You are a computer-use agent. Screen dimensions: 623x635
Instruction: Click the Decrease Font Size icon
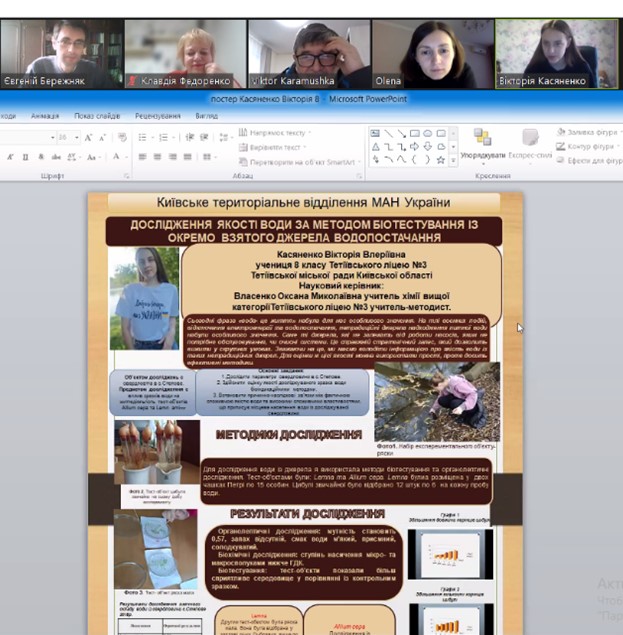pos(102,138)
